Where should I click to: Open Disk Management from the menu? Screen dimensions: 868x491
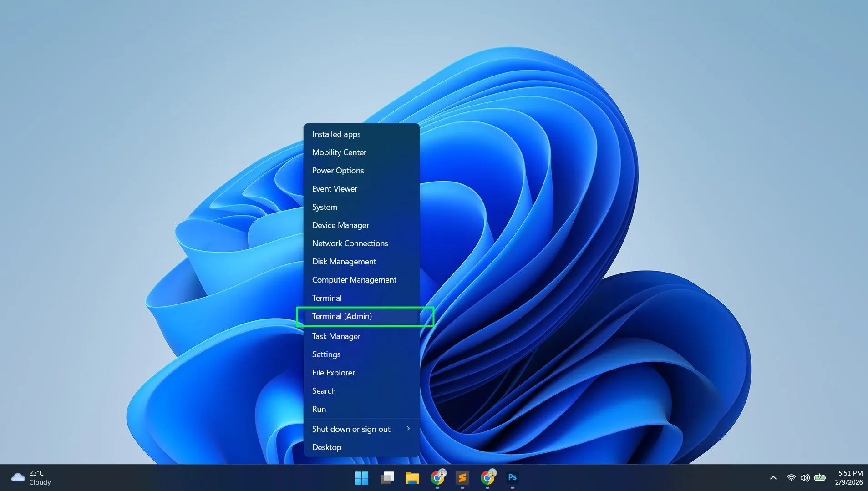[x=344, y=261]
